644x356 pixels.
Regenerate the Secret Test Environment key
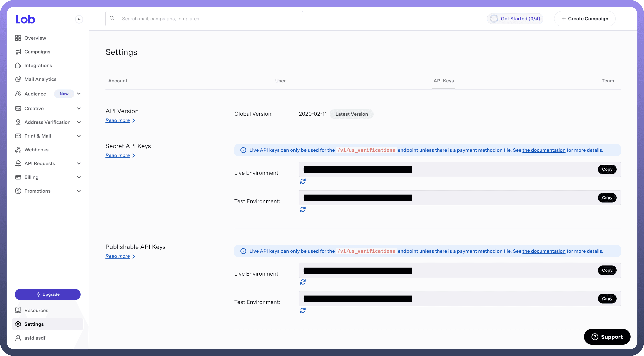click(303, 209)
